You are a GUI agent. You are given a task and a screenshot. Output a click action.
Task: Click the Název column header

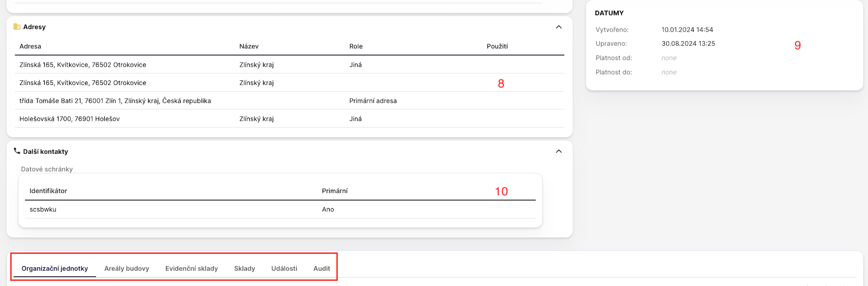(249, 46)
